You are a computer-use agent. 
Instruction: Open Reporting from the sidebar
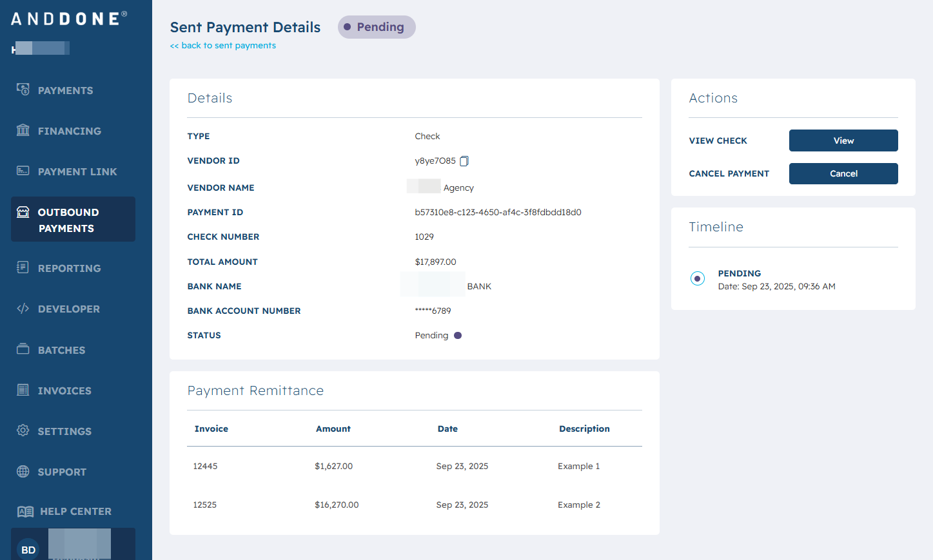click(70, 268)
